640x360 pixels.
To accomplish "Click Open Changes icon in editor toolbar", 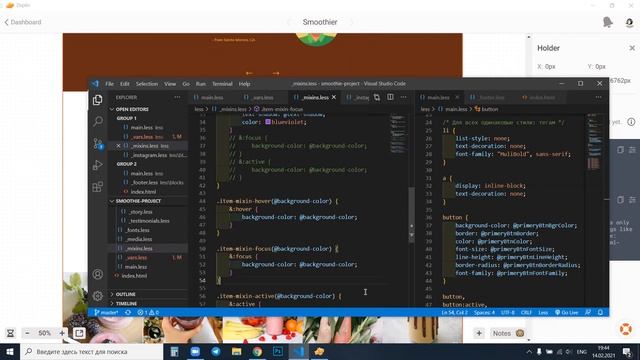I will click(x=377, y=97).
